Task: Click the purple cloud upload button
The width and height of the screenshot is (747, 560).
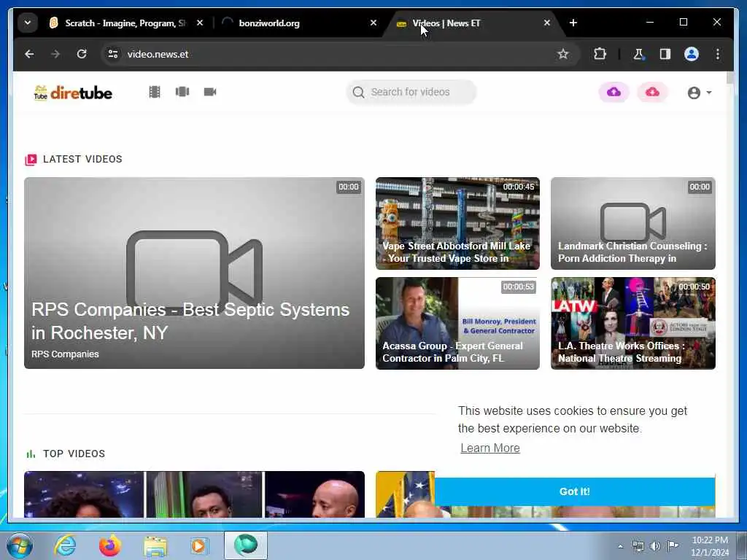Action: point(614,92)
